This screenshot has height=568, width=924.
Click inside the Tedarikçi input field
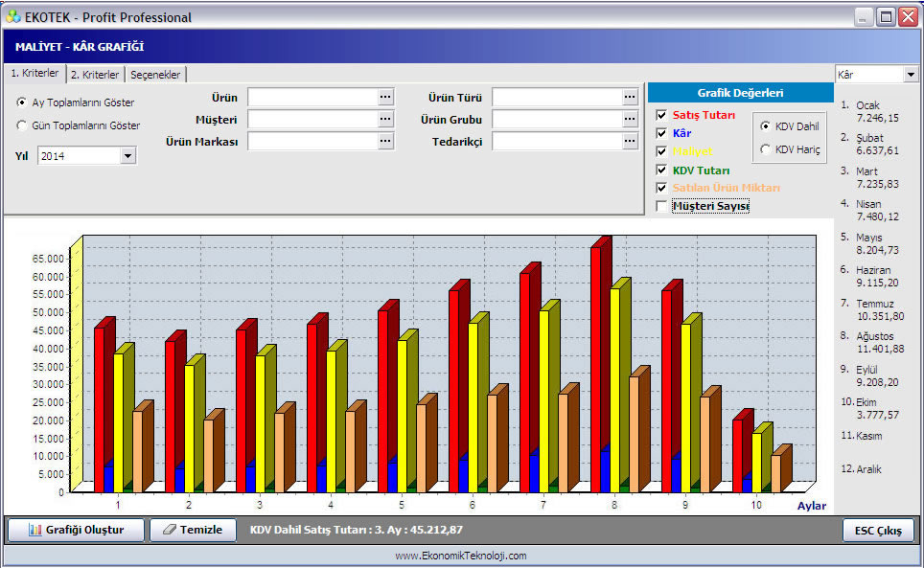(558, 141)
